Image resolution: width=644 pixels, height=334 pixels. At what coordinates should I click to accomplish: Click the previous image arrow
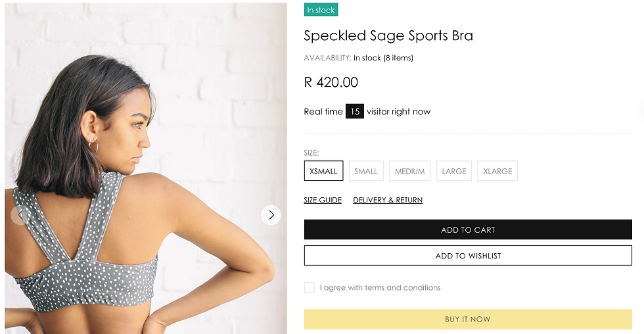pos(20,215)
